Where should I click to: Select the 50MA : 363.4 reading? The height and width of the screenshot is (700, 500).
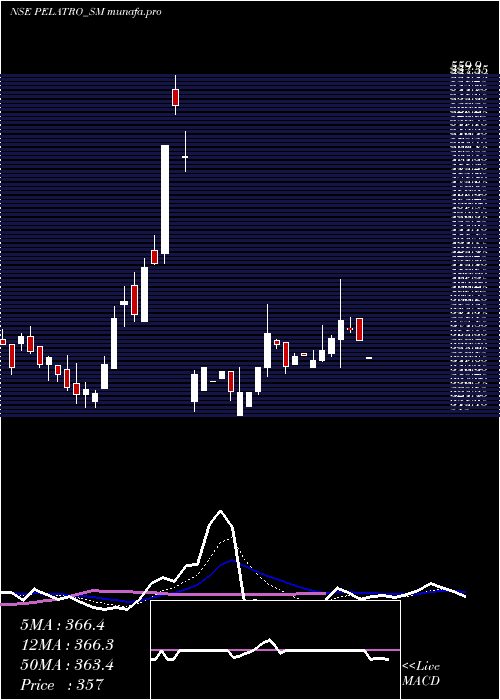[x=67, y=665]
